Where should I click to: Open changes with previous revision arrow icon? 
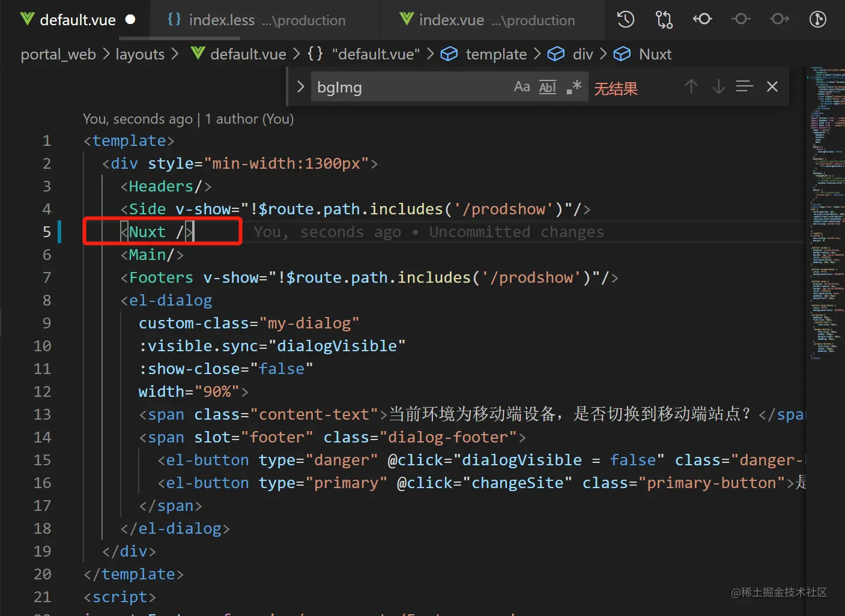pos(702,20)
